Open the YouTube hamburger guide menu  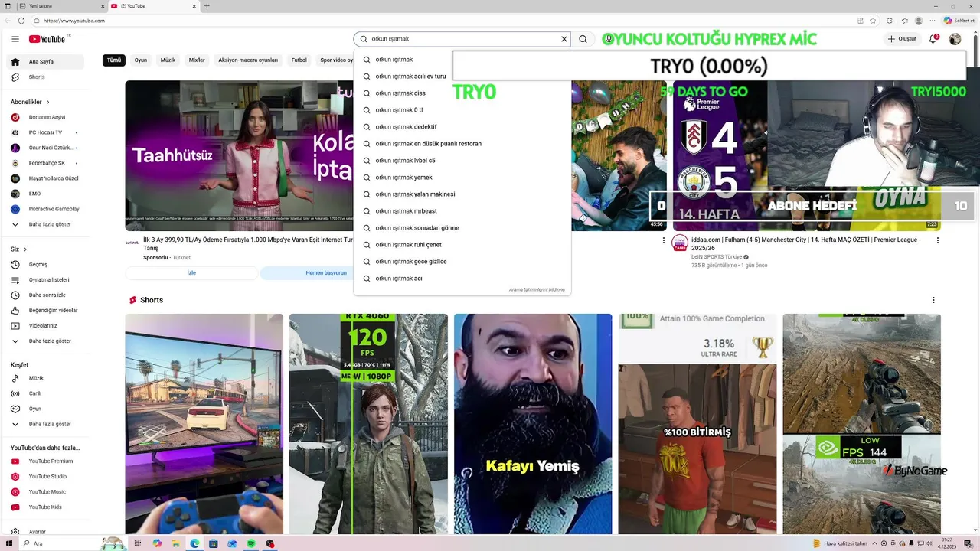coord(15,39)
